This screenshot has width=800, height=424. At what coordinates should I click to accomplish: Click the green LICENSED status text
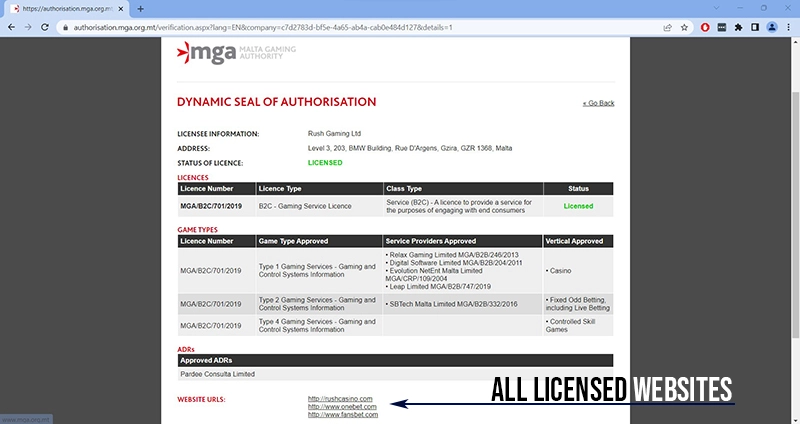pyautogui.click(x=325, y=163)
